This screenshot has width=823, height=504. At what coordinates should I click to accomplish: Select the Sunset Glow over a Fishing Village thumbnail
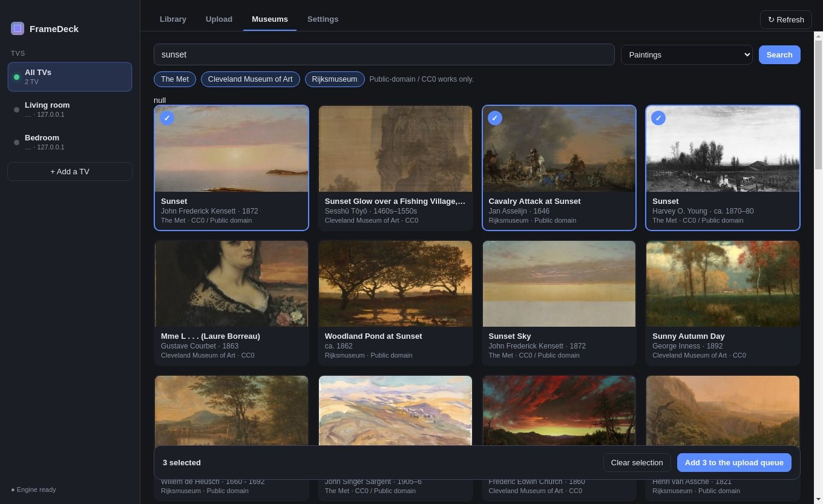click(395, 149)
